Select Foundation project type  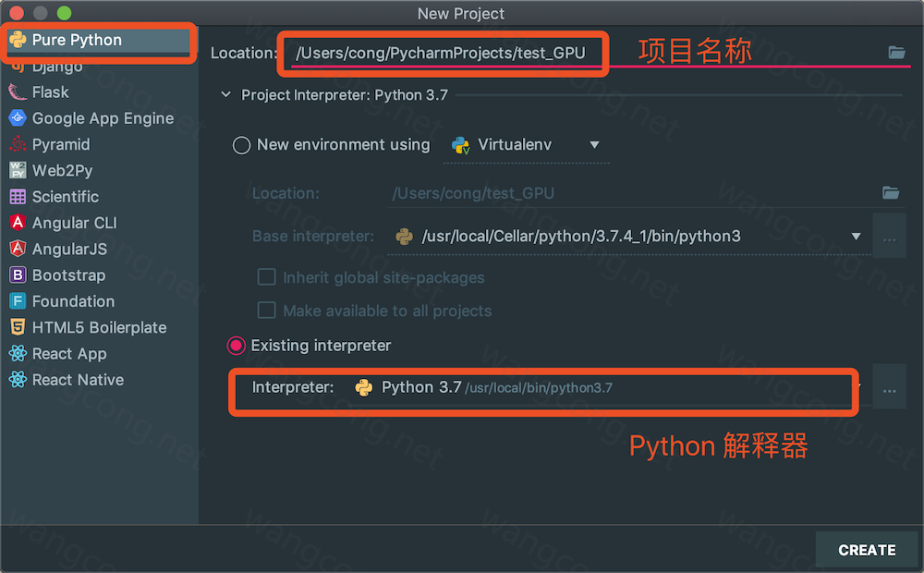99,301
